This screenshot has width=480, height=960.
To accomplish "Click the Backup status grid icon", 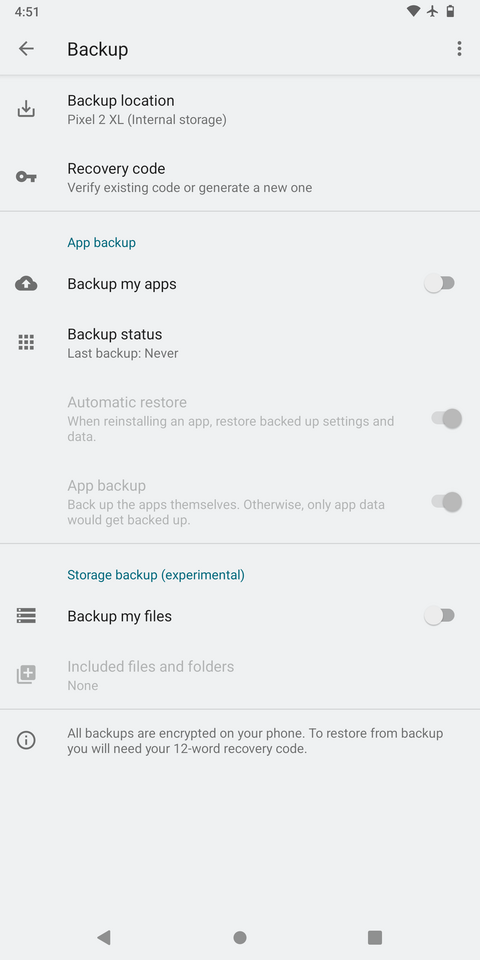I will pos(26,342).
